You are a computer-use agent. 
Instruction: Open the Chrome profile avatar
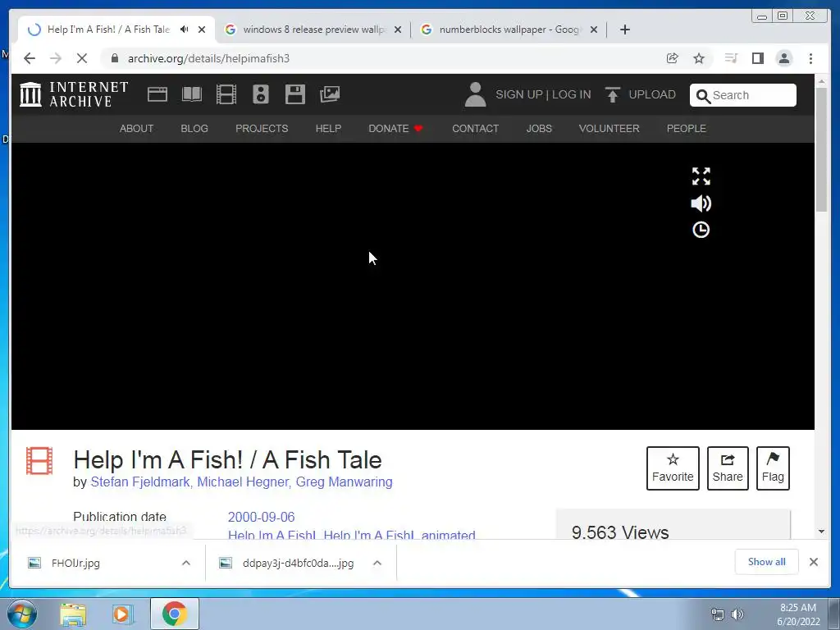click(784, 58)
